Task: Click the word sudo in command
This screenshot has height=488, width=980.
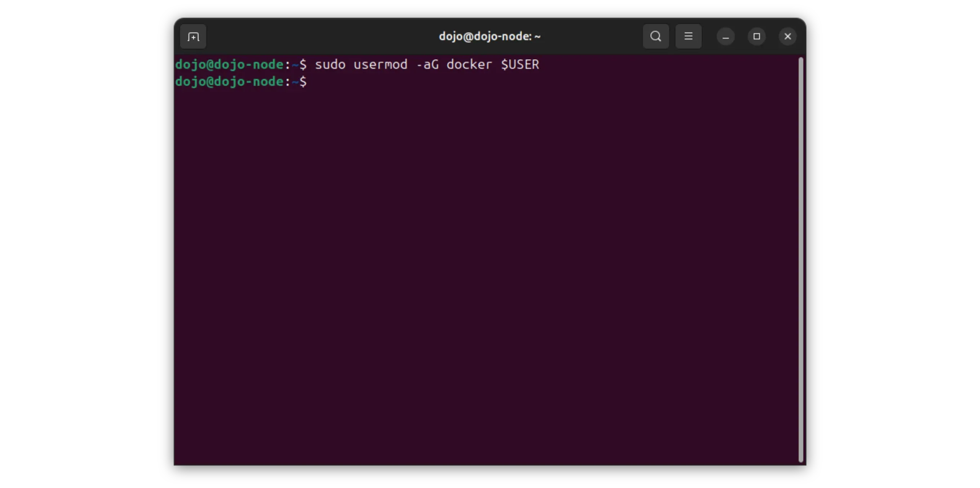Action: pyautogui.click(x=330, y=65)
